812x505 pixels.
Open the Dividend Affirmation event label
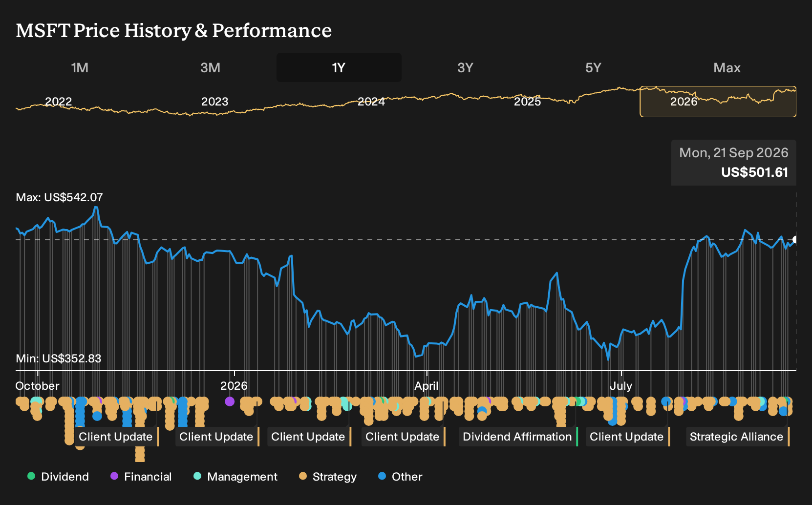pos(518,437)
